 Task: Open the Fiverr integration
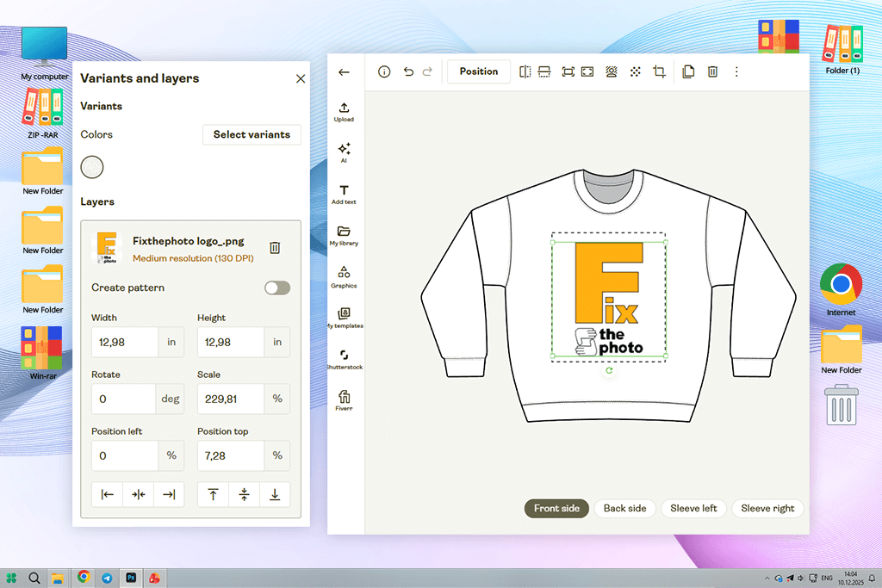click(x=344, y=401)
